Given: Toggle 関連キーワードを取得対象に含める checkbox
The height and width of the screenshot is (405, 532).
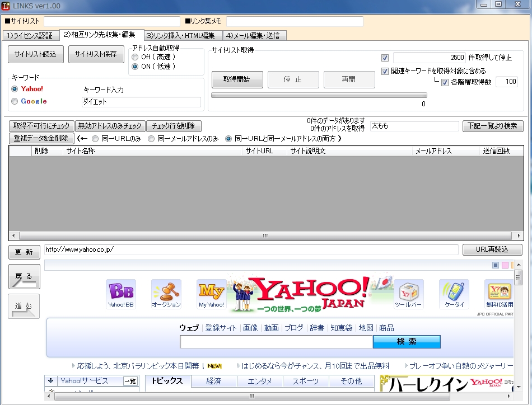Looking at the screenshot, I should [385, 71].
